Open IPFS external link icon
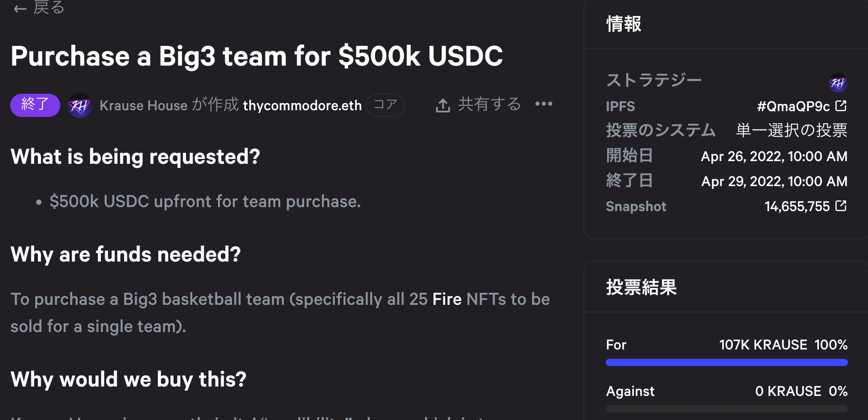 pos(841,106)
